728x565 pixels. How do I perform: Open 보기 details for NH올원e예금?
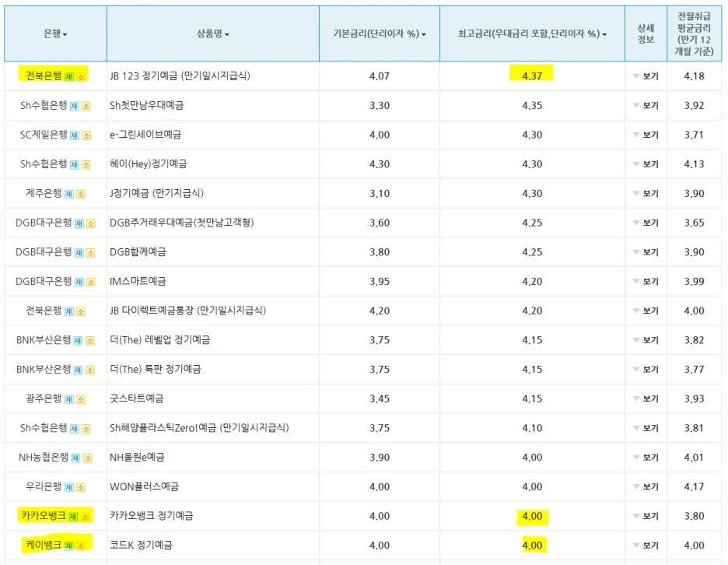(x=646, y=458)
